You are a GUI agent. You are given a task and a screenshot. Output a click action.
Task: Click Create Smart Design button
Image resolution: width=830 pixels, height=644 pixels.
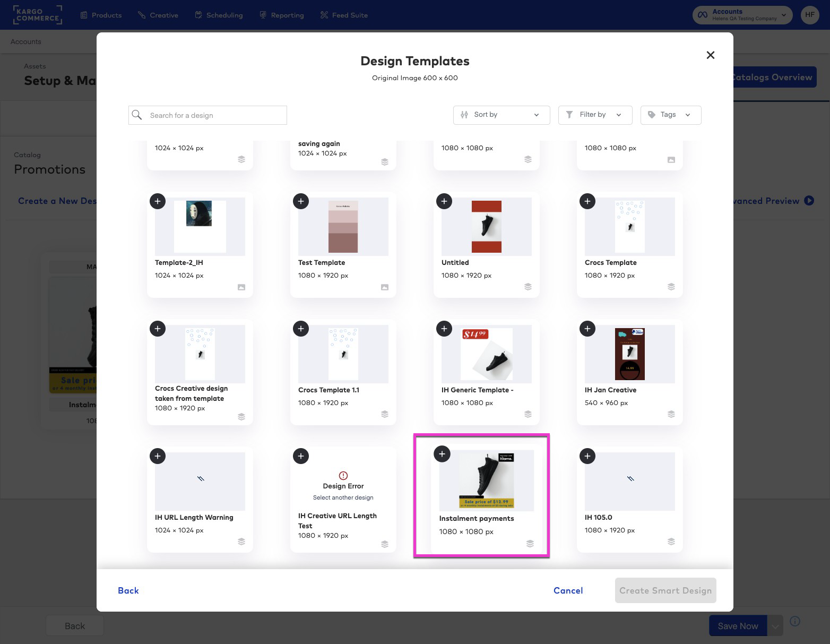coord(665,590)
